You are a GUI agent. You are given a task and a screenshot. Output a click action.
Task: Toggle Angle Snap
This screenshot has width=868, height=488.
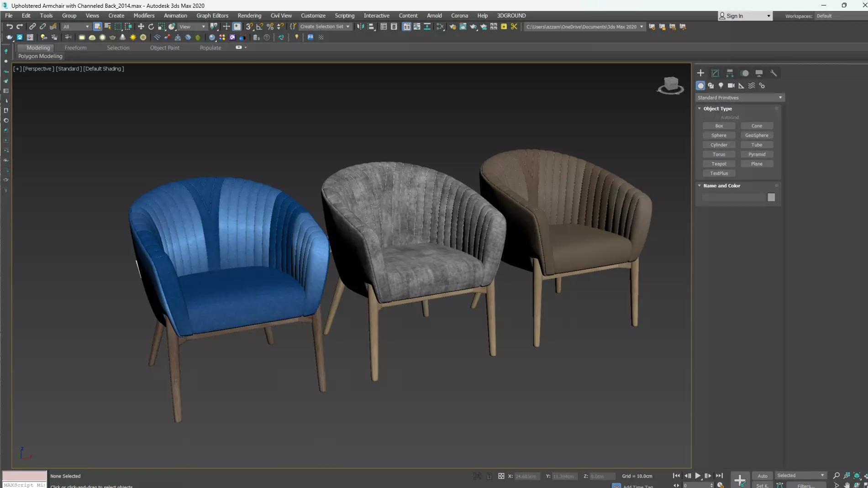coord(260,26)
